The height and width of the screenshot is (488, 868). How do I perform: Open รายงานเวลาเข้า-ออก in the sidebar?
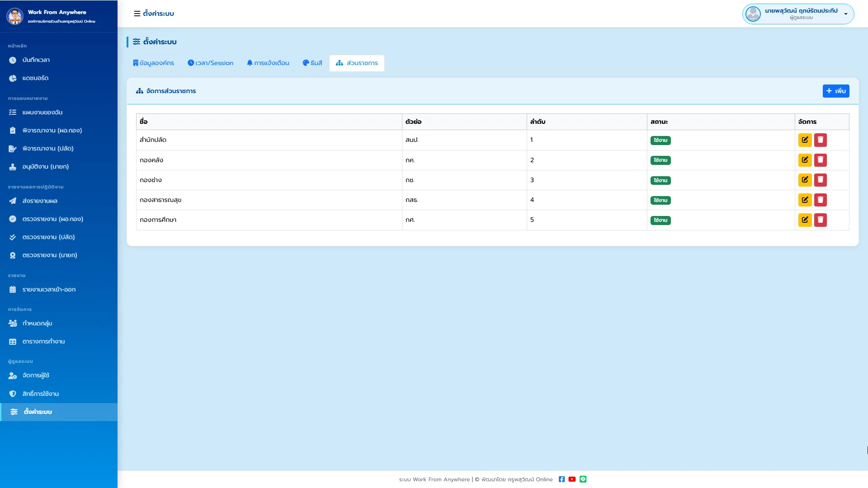(x=59, y=290)
